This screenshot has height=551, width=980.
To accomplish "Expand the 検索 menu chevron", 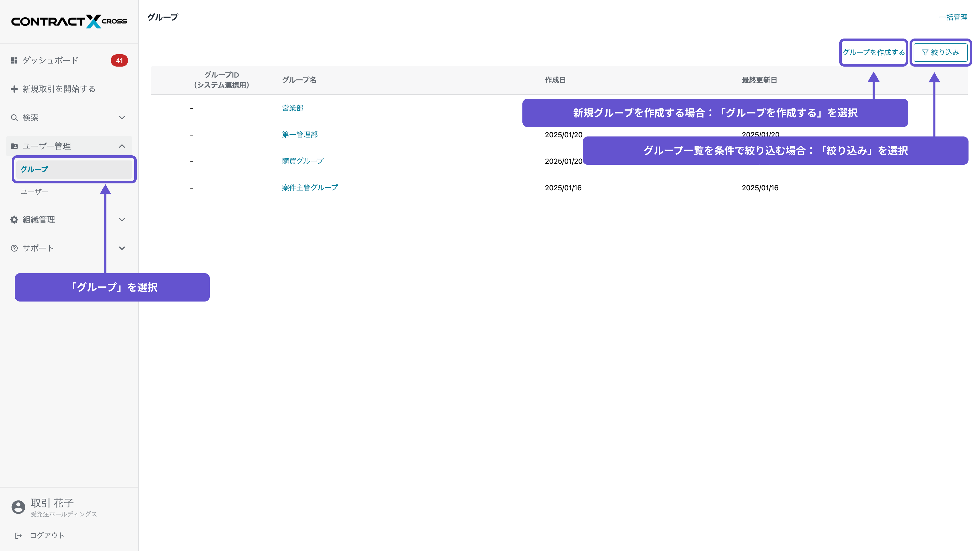I will click(x=122, y=118).
